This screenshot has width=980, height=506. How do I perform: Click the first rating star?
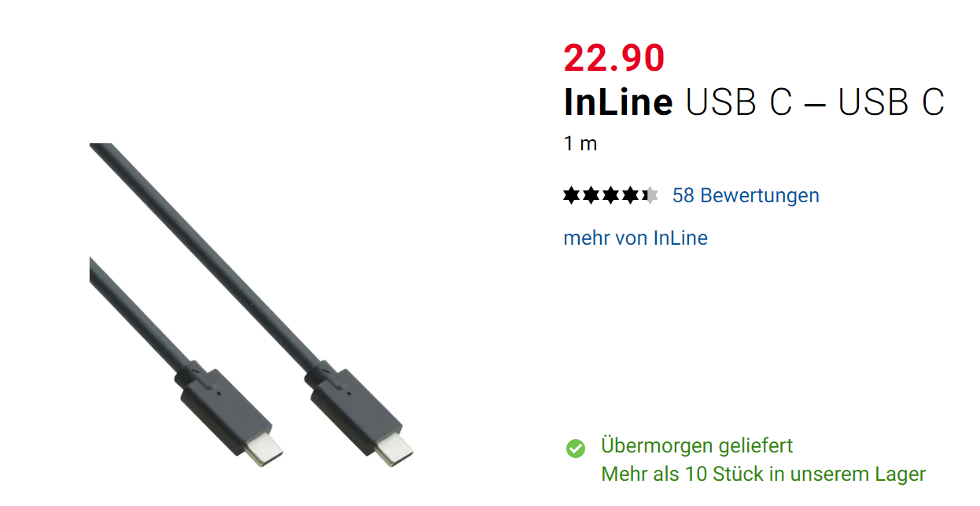tap(572, 195)
